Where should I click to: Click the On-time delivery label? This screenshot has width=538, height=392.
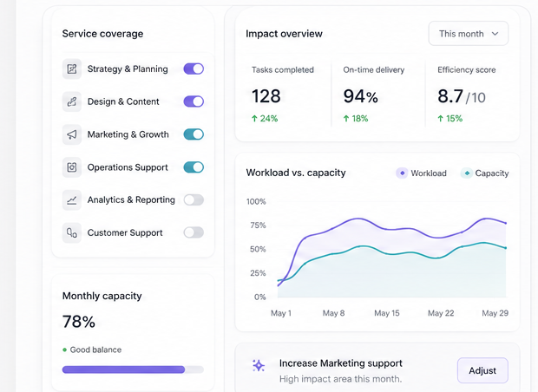click(x=374, y=70)
